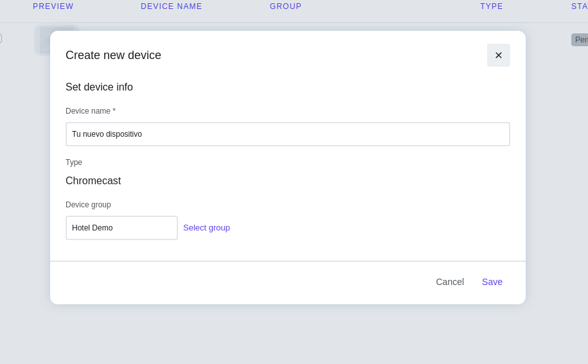Click the Hotel Demo device group field
The height and width of the screenshot is (364, 588).
[121, 228]
